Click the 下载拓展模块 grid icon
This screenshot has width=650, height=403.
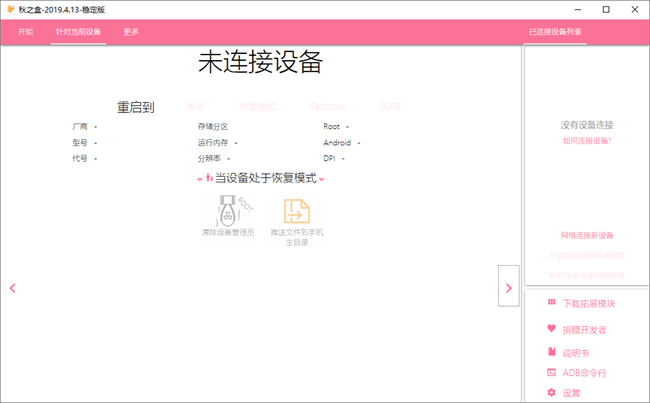coord(551,303)
